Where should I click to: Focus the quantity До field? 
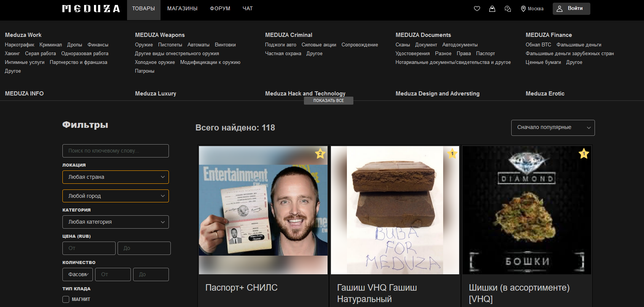151,274
